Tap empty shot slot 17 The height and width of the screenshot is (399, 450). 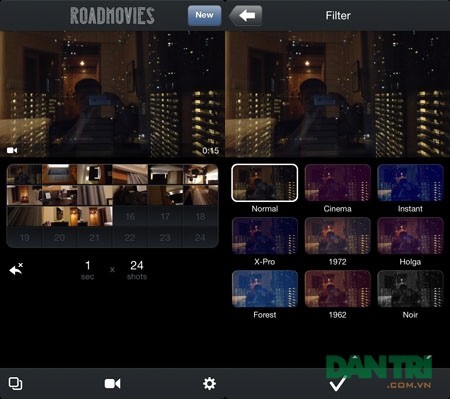(x=165, y=216)
